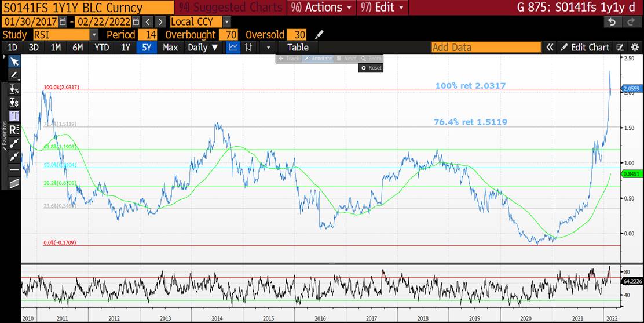Click the end date field 02/22/2022
Image resolution: width=644 pixels, height=323 pixels.
point(104,22)
